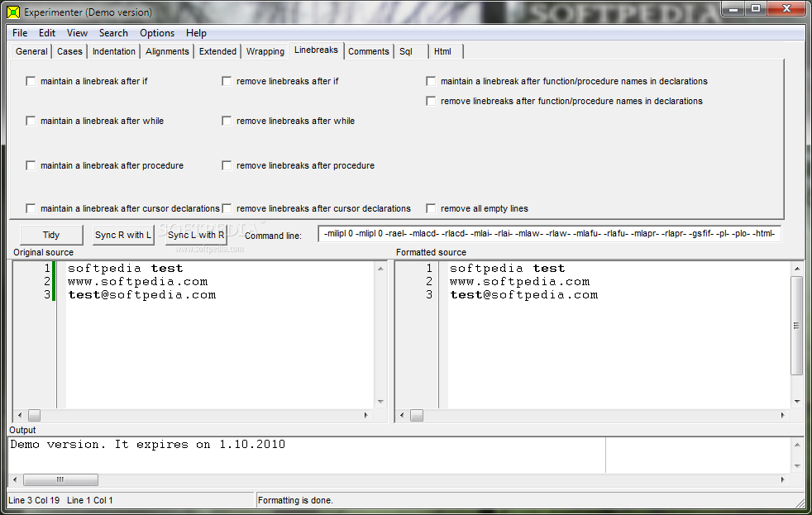The height and width of the screenshot is (515, 812).
Task: Open the Edit menu
Action: coord(46,32)
